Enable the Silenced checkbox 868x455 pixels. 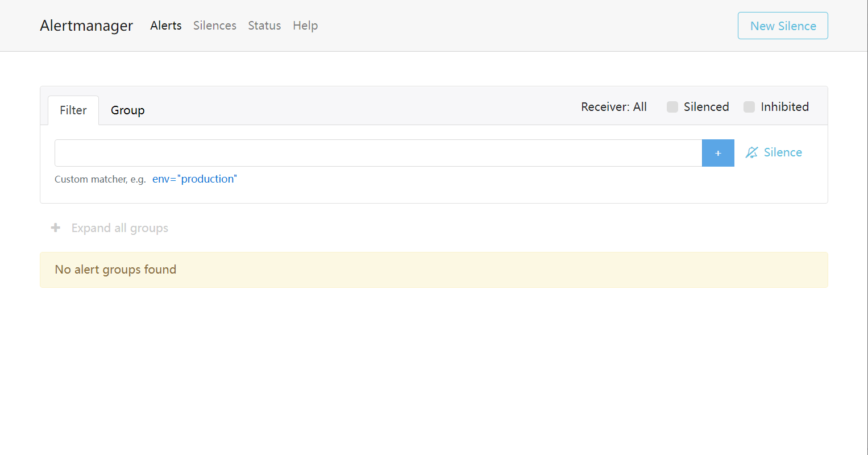(672, 107)
